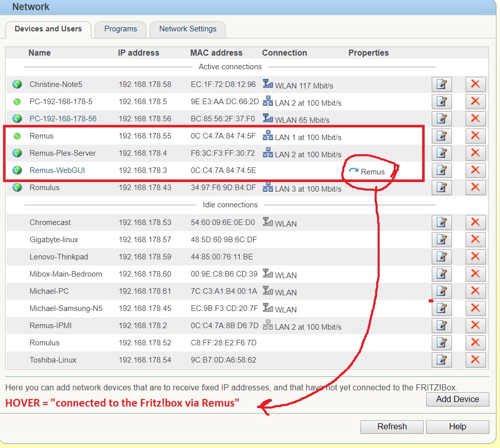
Task: Delete the PC-192-168-178-5 device entry
Action: coord(475,102)
